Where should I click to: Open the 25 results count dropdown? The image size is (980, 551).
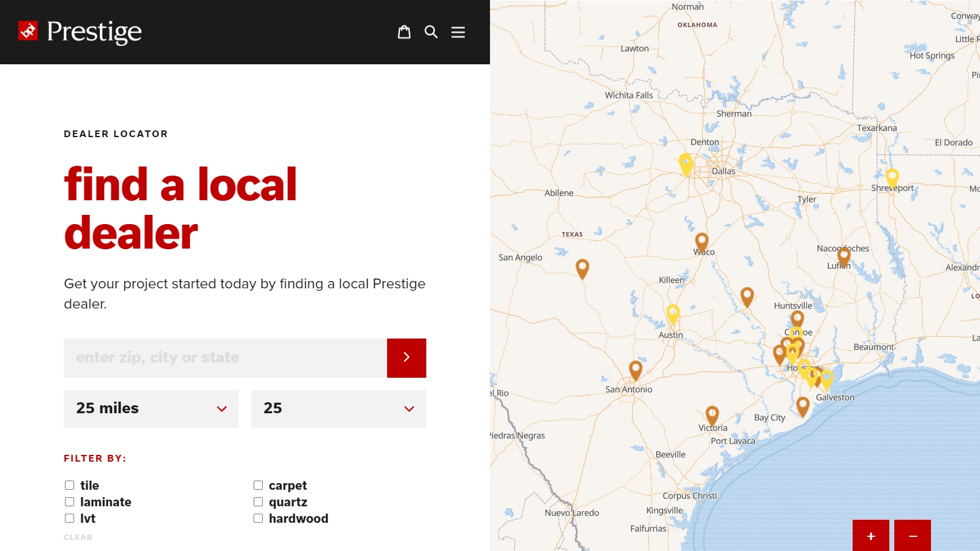339,409
